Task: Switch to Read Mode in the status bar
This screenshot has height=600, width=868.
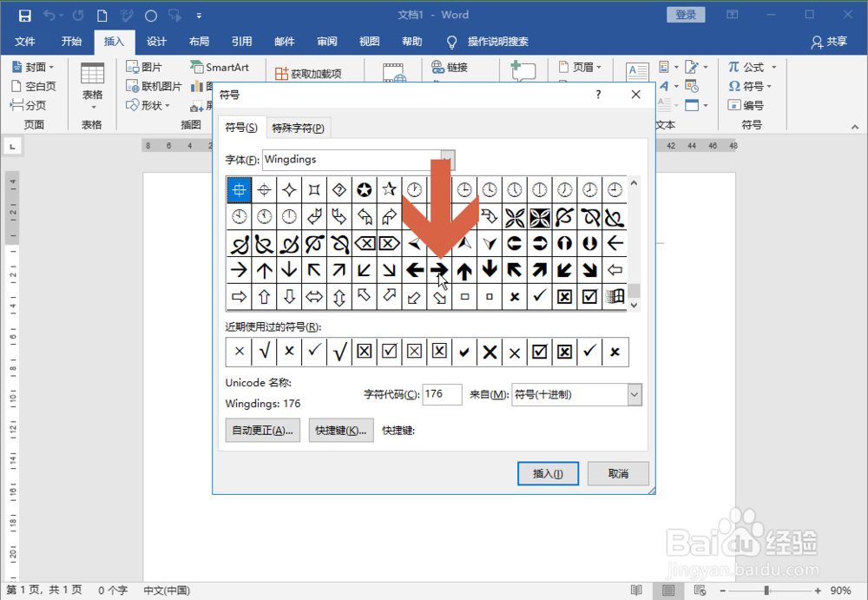Action: point(637,590)
